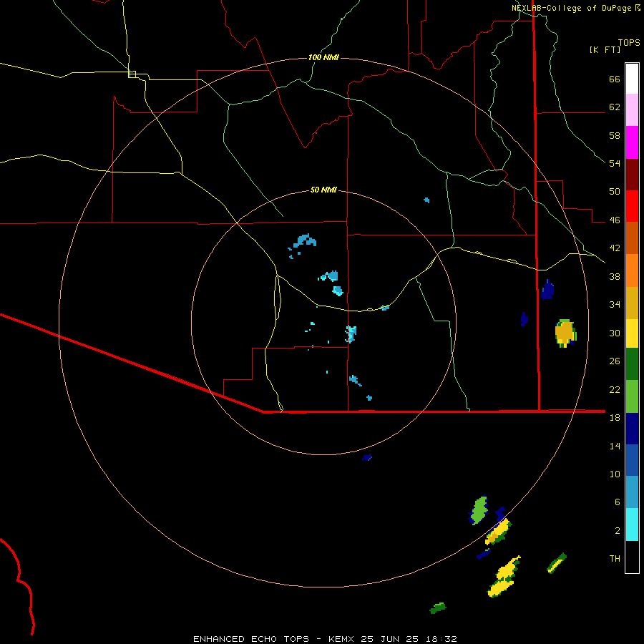Click the '30' legend value

[x=615, y=333]
